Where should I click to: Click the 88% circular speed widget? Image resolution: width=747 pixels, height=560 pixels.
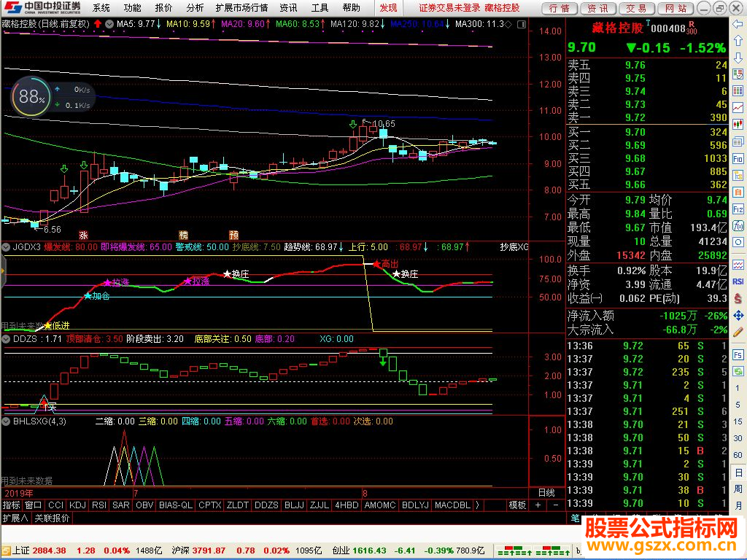[31, 97]
